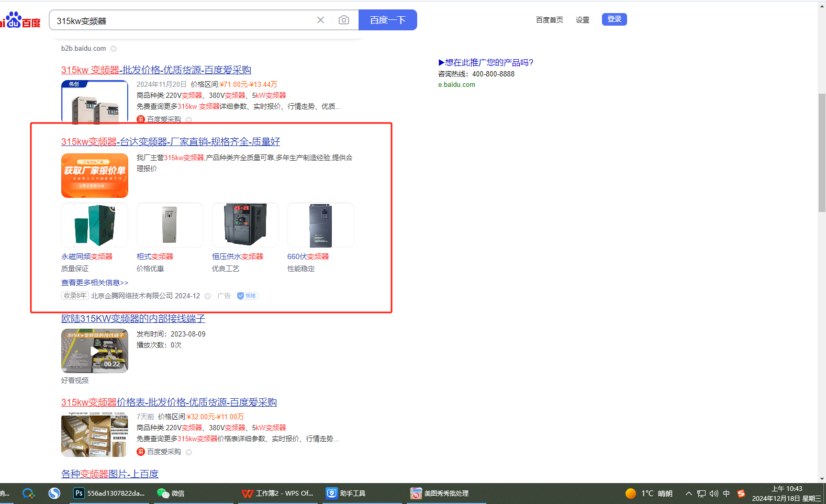
Task: Open the dropdown arrow beside the first 百度爱采购
Action: pos(189,120)
